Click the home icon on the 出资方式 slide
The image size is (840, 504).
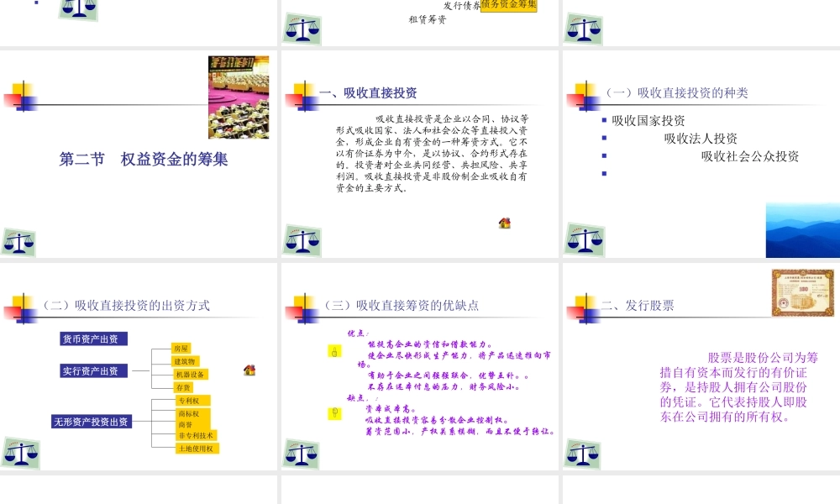(x=249, y=368)
